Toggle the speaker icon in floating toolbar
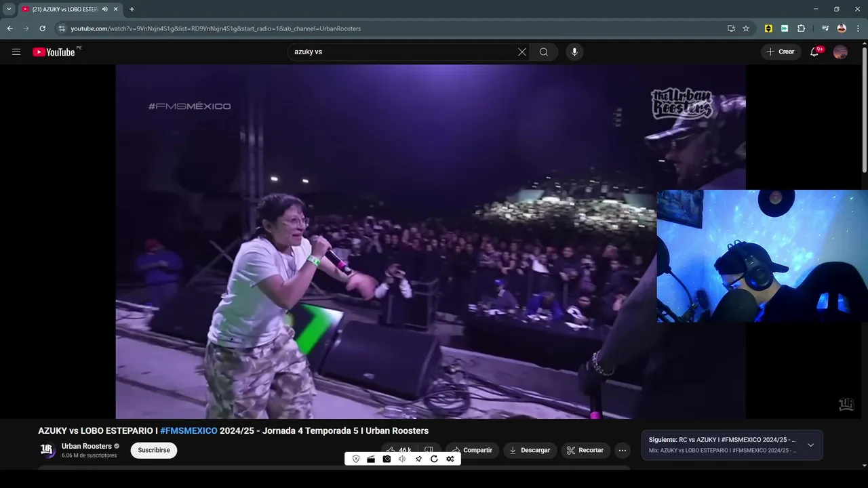The image size is (868, 488). coord(402,459)
